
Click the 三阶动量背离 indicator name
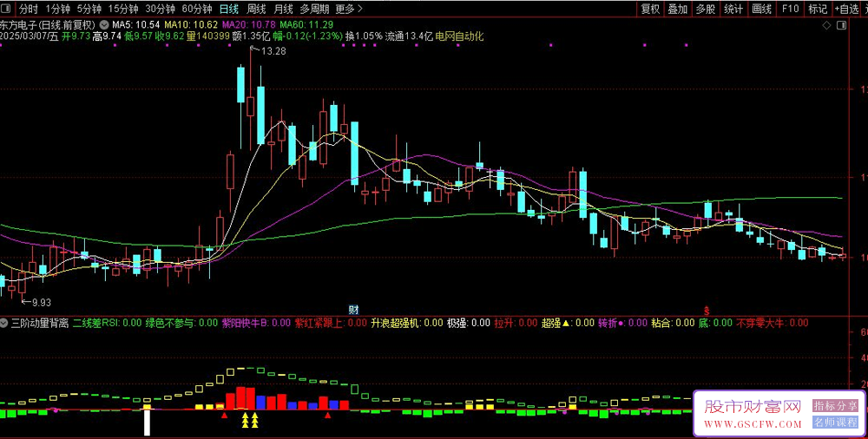[40, 323]
